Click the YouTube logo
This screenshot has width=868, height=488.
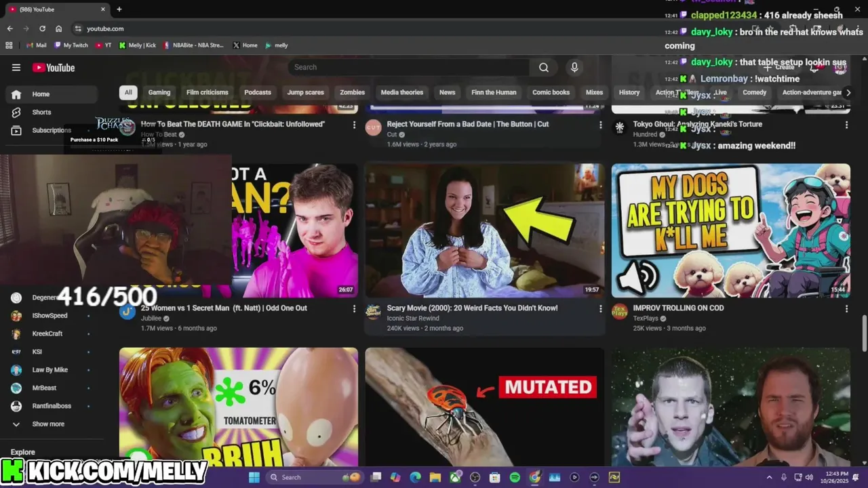tap(54, 67)
